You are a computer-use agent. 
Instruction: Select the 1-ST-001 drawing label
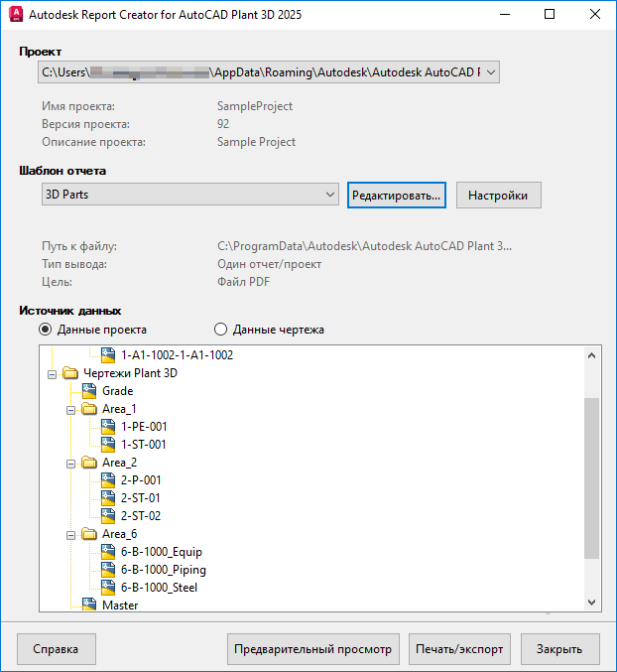[143, 445]
